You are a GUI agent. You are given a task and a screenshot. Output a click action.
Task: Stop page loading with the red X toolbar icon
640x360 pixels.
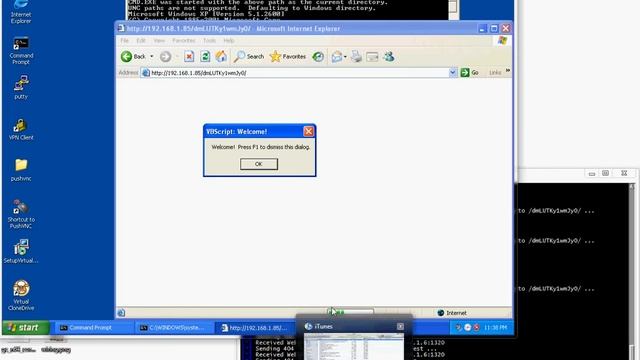189,56
